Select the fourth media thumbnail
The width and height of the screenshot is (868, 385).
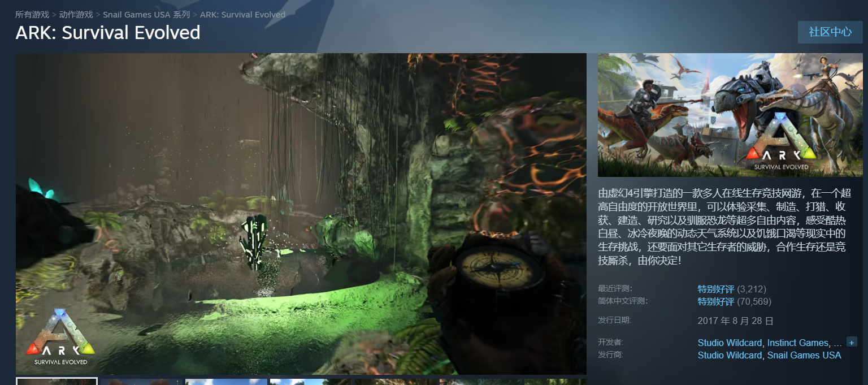pyautogui.click(x=311, y=382)
